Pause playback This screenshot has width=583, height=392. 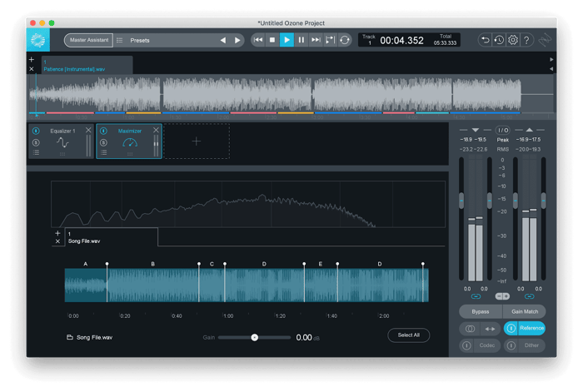301,40
